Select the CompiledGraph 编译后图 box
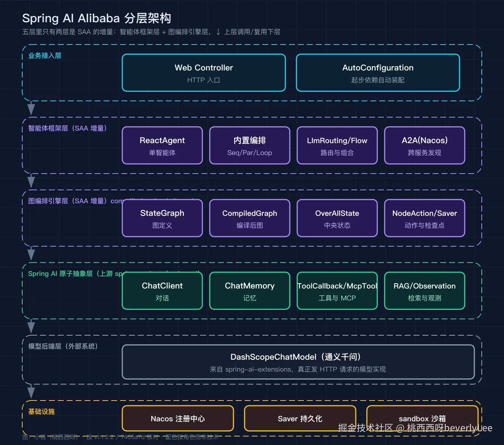This screenshot has width=504, height=445. [250, 218]
